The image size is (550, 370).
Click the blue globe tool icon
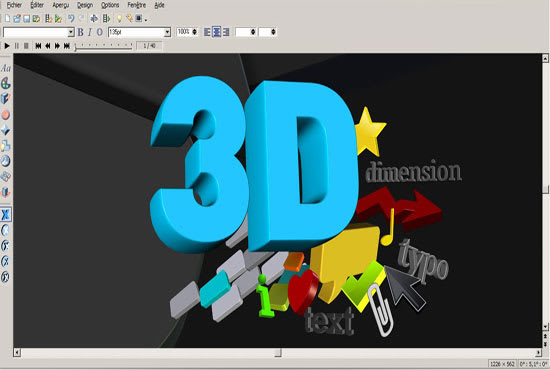pyautogui.click(x=6, y=161)
